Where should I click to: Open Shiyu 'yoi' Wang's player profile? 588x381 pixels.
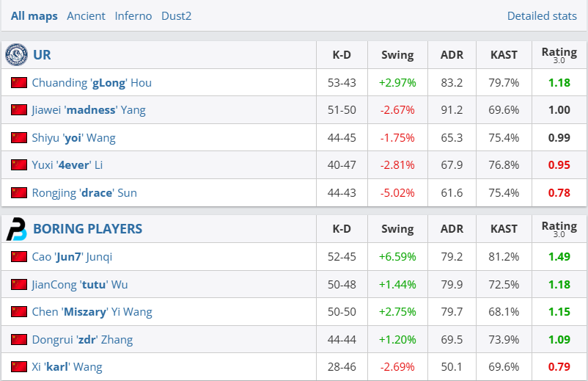point(73,138)
